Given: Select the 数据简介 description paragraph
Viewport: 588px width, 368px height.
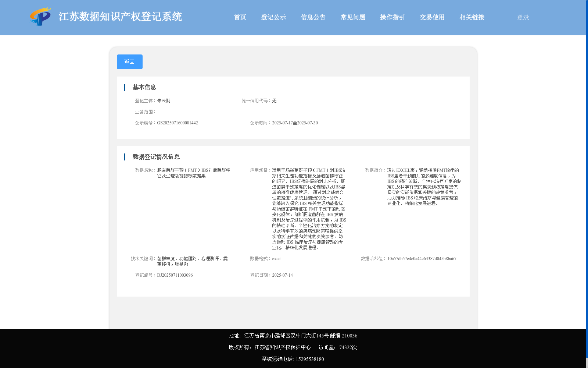Looking at the screenshot, I should [x=424, y=187].
